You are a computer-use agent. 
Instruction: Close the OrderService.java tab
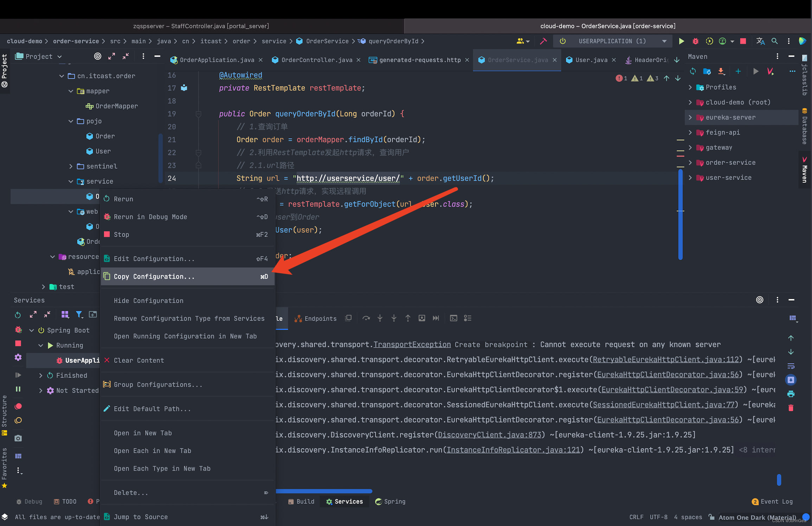554,60
